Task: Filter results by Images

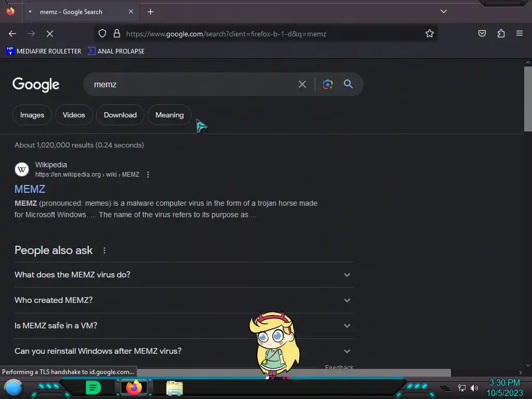Action: tap(32, 115)
